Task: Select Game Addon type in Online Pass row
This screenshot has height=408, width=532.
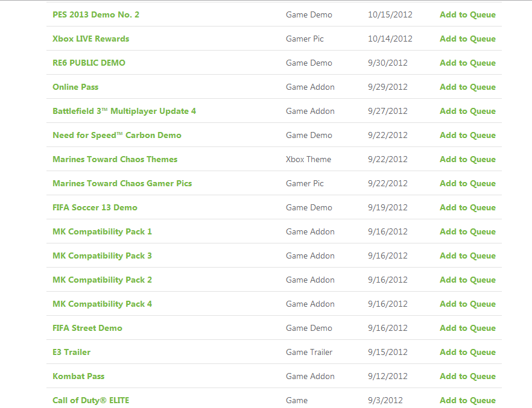Action: tap(310, 87)
